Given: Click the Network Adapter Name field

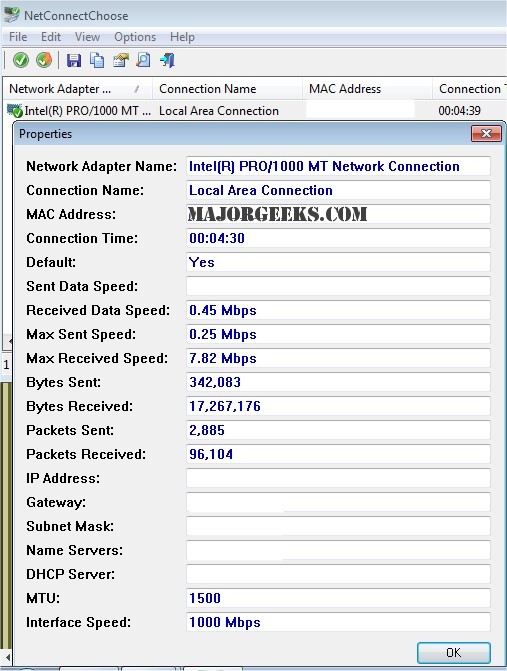Looking at the screenshot, I should click(338, 166).
